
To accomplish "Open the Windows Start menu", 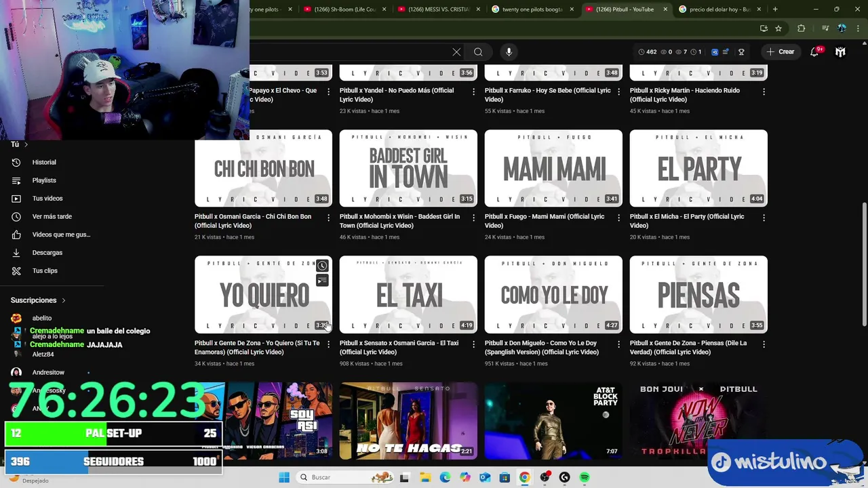I will click(x=284, y=477).
